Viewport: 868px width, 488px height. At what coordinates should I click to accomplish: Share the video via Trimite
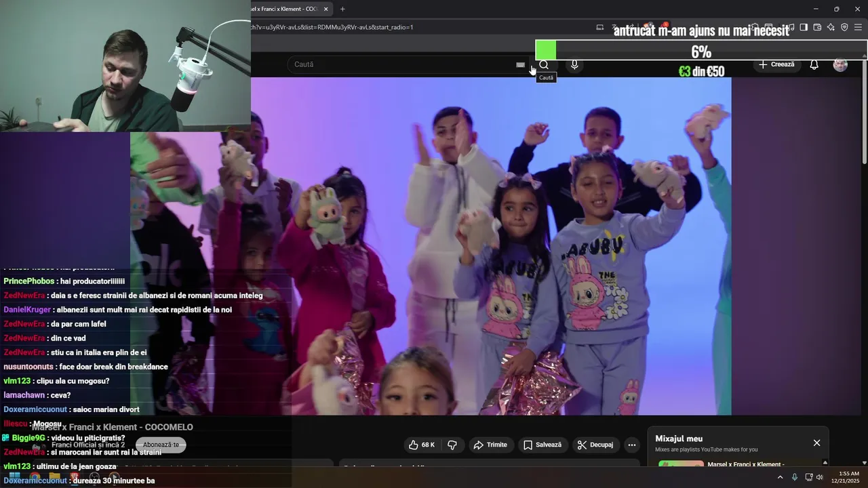[490, 445]
